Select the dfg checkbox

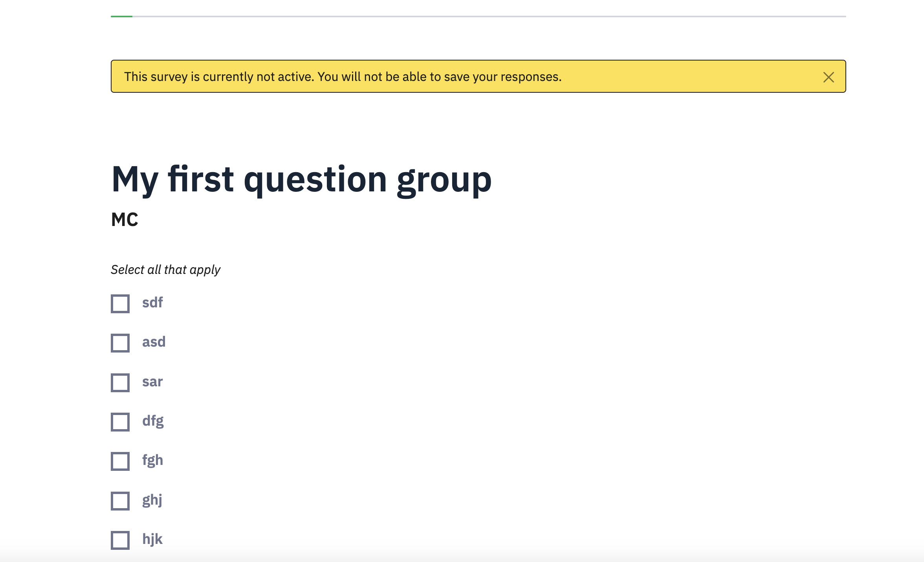pos(120,422)
